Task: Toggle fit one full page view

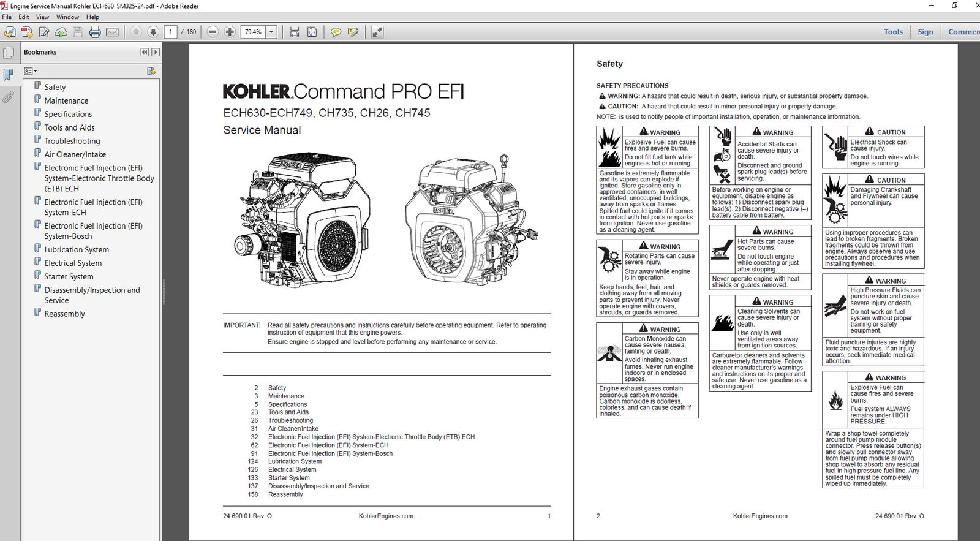Action: click(312, 32)
